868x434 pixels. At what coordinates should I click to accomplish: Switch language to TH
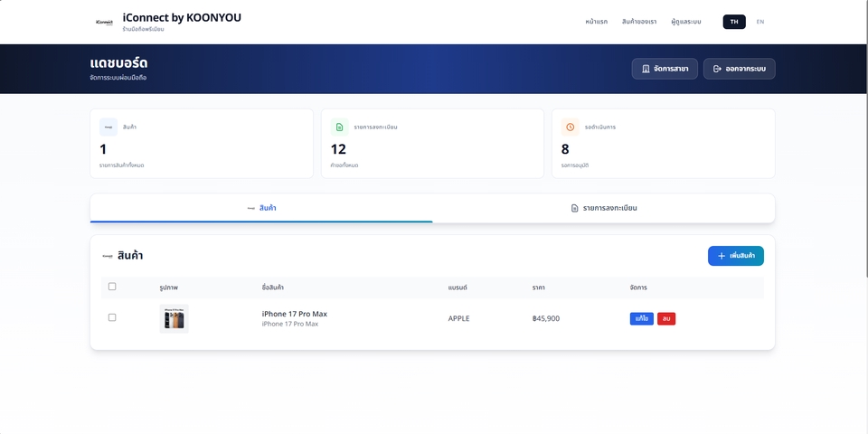[x=734, y=22]
